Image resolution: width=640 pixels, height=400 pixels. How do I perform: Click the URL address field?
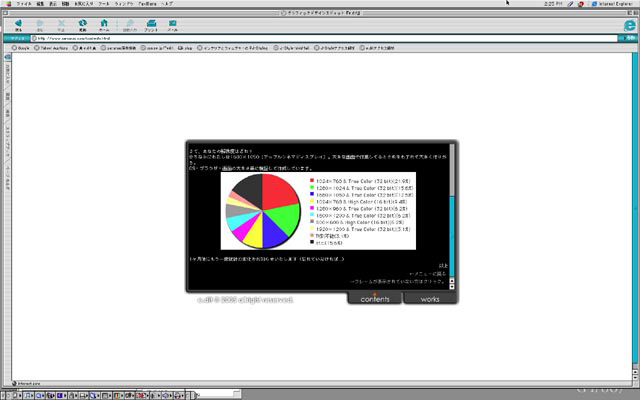[x=324, y=38]
